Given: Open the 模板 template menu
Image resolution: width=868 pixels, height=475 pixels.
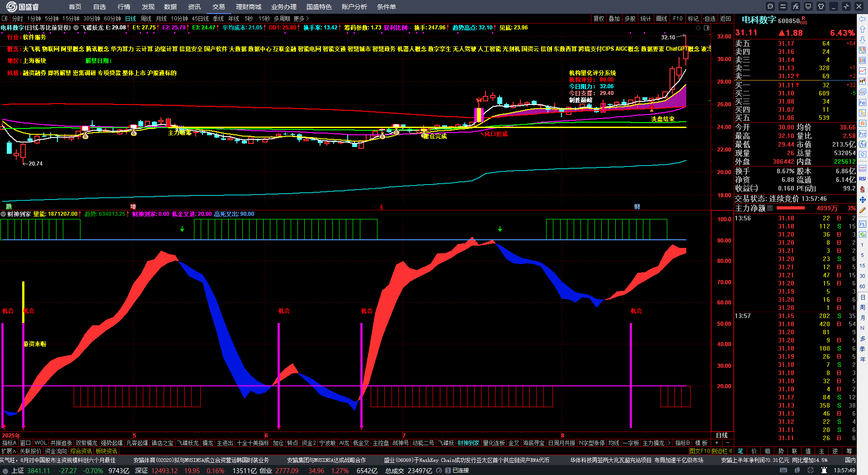Looking at the screenshot, I should (x=701, y=443).
